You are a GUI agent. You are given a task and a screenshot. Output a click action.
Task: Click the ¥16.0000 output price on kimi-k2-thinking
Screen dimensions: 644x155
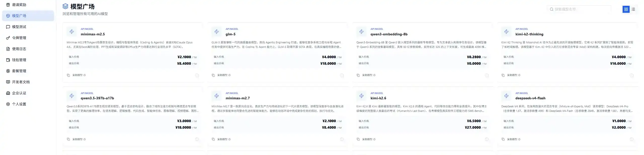click(x=618, y=63)
